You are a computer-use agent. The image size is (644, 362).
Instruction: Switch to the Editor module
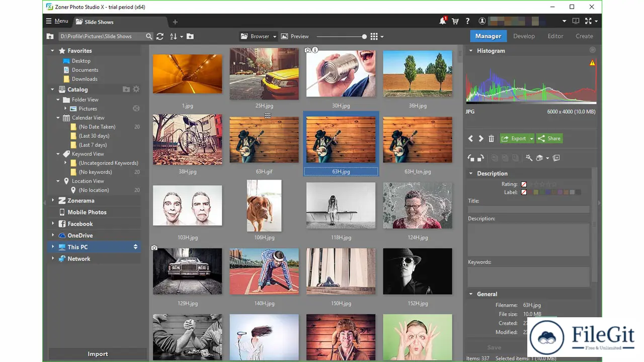(555, 36)
